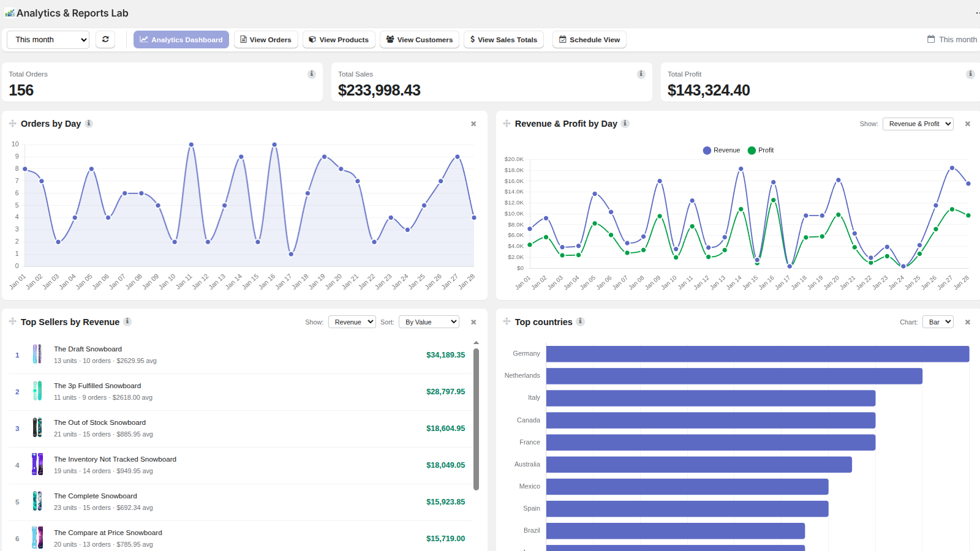Toggle Profit series in chart legend

(761, 150)
